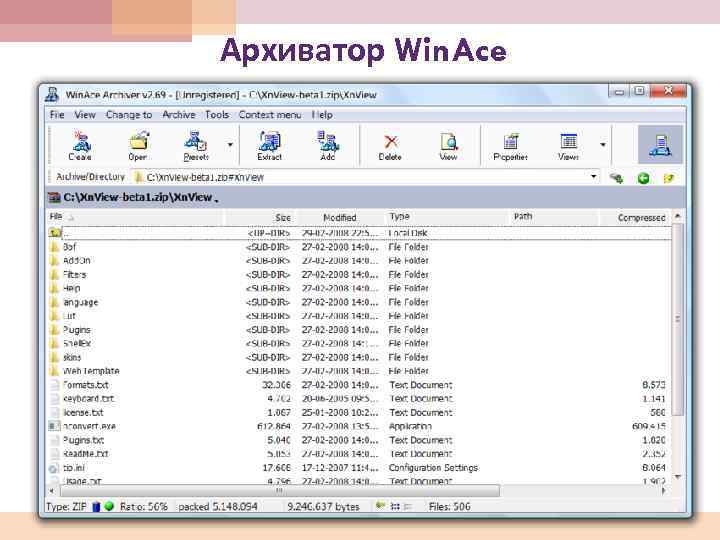Click the Add toolbar icon
Viewport: 720px width, 540px height.
coord(327,146)
